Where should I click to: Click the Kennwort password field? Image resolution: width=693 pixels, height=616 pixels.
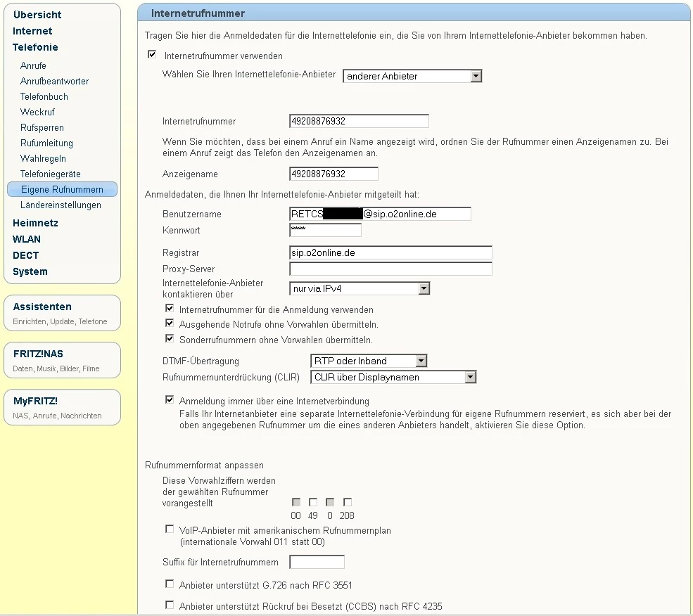click(x=325, y=230)
